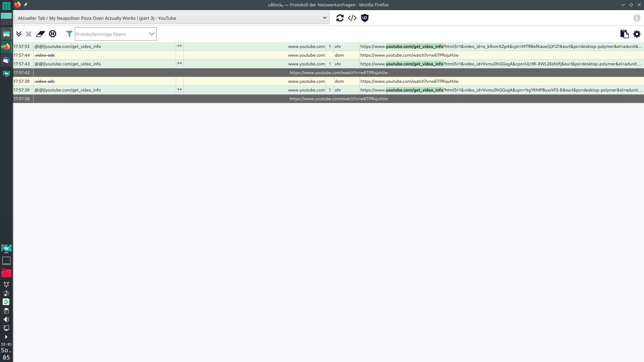Image resolution: width=644 pixels, height=362 pixels.
Task: Open the volume control in tray
Action: point(6,319)
